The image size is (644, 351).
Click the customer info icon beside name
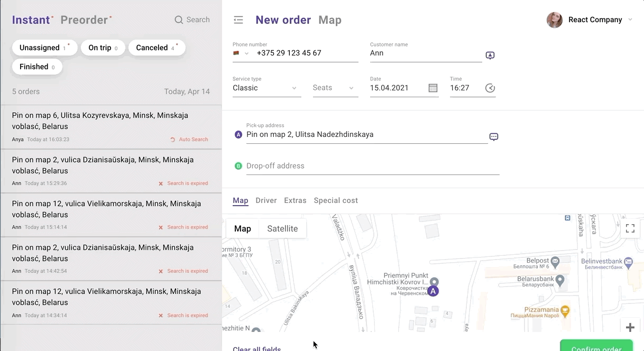(x=490, y=56)
